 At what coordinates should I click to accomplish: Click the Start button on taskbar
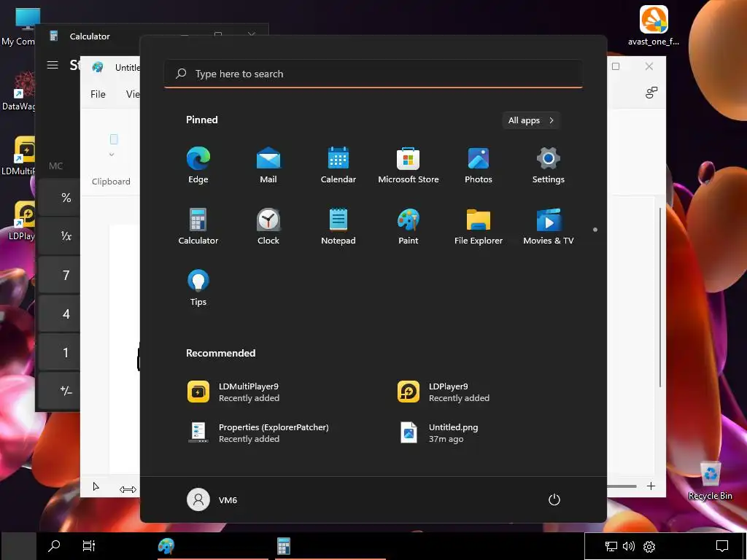pyautogui.click(x=18, y=545)
